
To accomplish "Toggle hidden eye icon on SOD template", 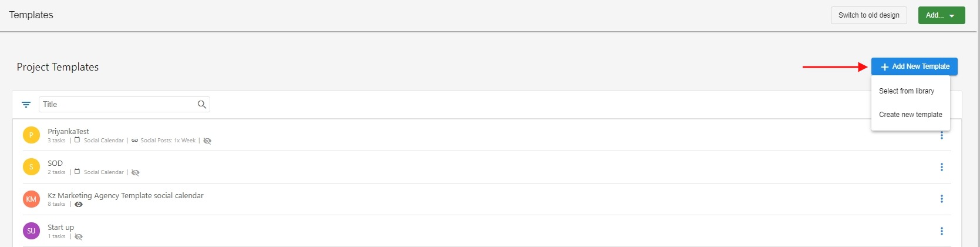I will pyautogui.click(x=136, y=172).
